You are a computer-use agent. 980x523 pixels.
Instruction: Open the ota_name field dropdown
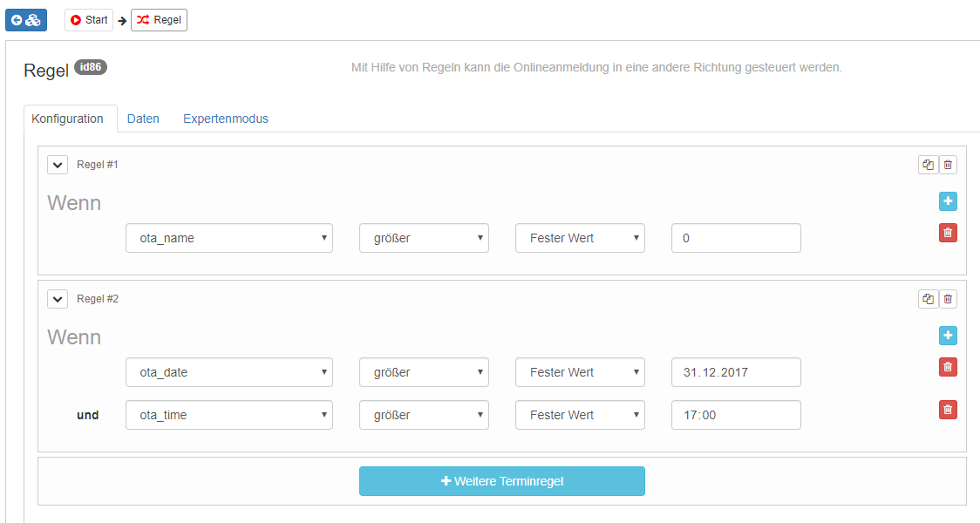click(x=228, y=238)
